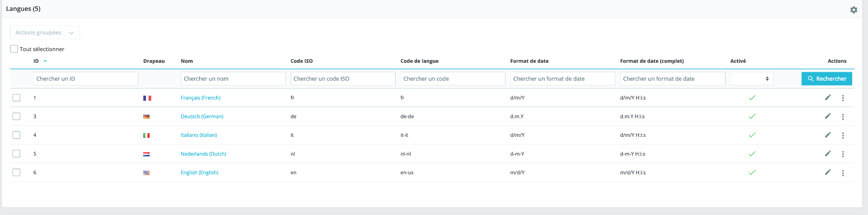Click the ID column sort arrow

(45, 61)
